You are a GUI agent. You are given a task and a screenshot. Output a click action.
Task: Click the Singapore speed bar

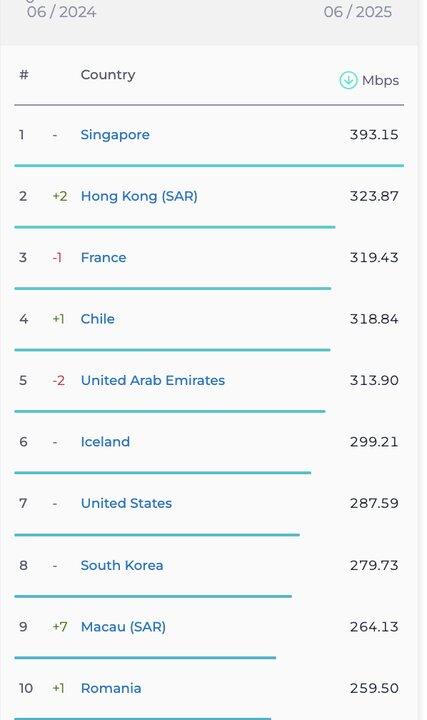pos(209,165)
